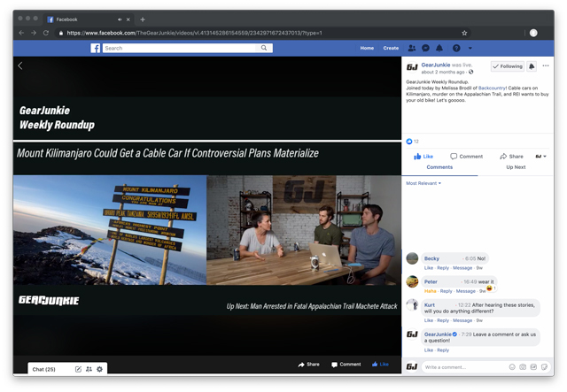Click the GearJunkie page avatar in post header
The image size is (567, 392).
click(x=412, y=67)
